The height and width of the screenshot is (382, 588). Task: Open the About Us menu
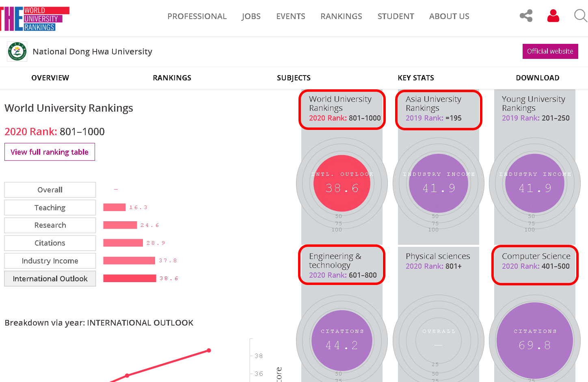coord(449,16)
